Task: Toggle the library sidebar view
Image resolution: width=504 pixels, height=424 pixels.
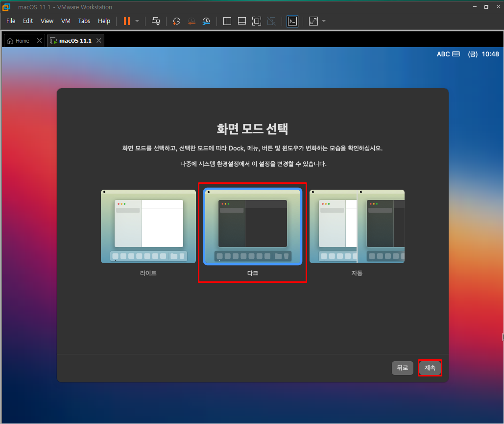Action: [x=227, y=21]
